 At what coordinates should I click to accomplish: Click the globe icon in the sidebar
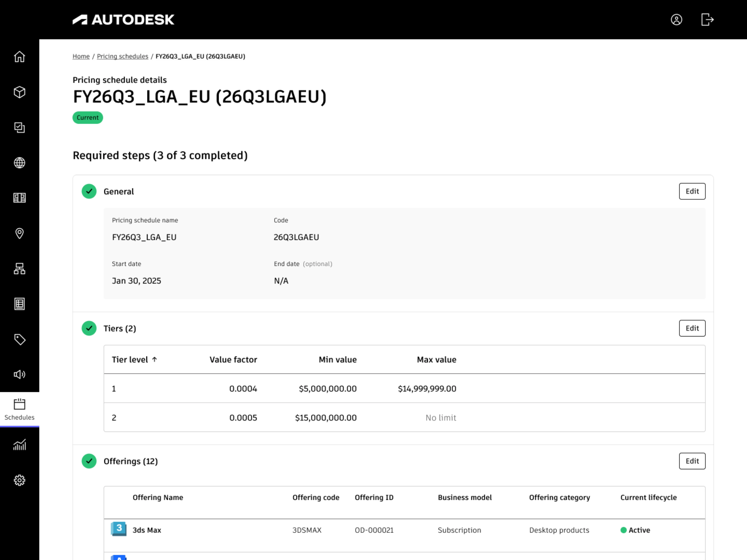click(20, 163)
